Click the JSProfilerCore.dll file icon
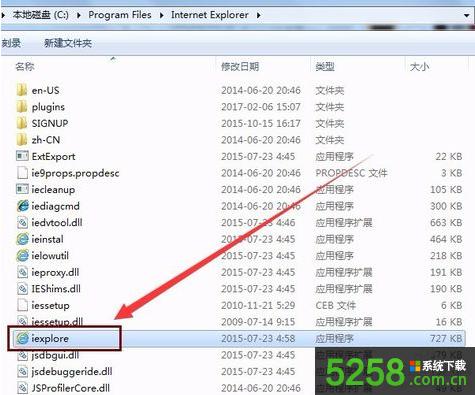Image resolution: width=475 pixels, height=395 pixels. [23, 388]
